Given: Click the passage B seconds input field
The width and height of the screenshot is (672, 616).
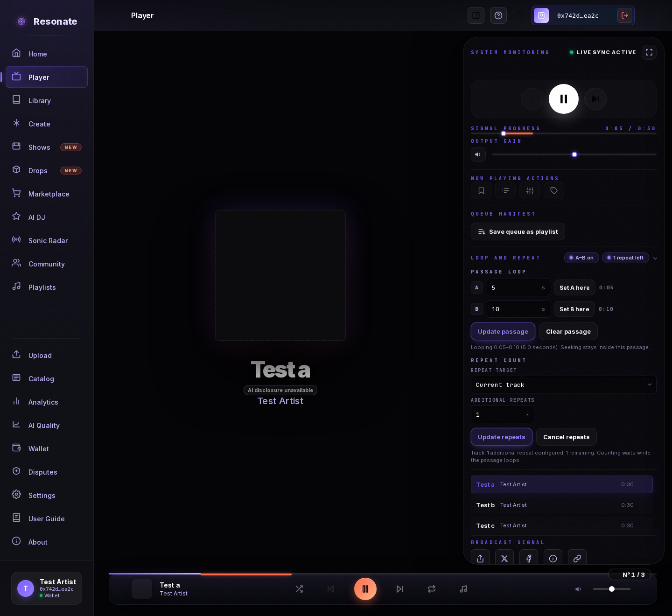Looking at the screenshot, I should tap(518, 309).
